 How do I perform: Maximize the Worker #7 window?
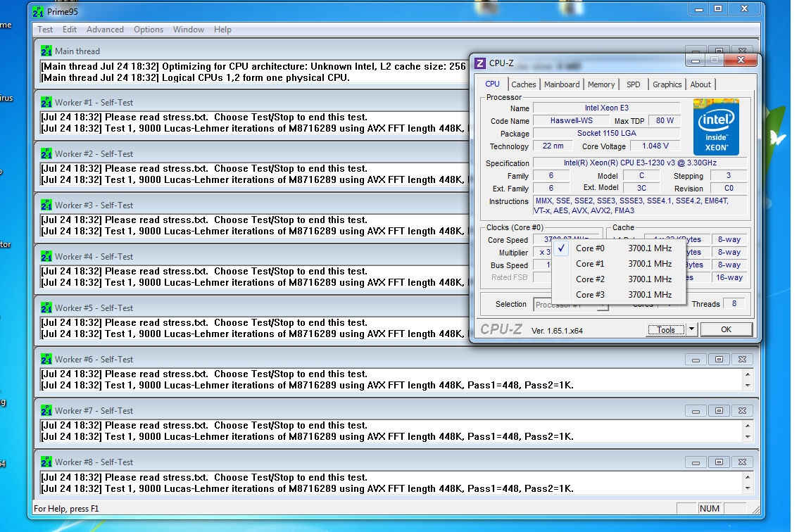coord(719,410)
